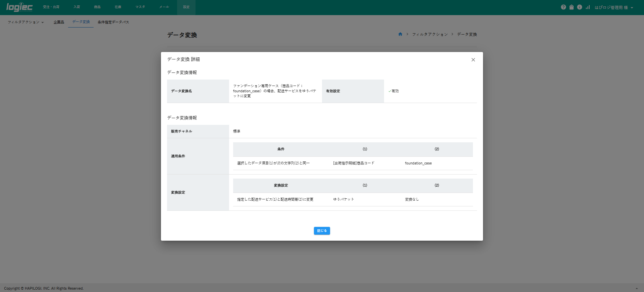Viewport: 644px width, 292px height.
Task: Select the データ変換 tab
Action: [x=81, y=22]
